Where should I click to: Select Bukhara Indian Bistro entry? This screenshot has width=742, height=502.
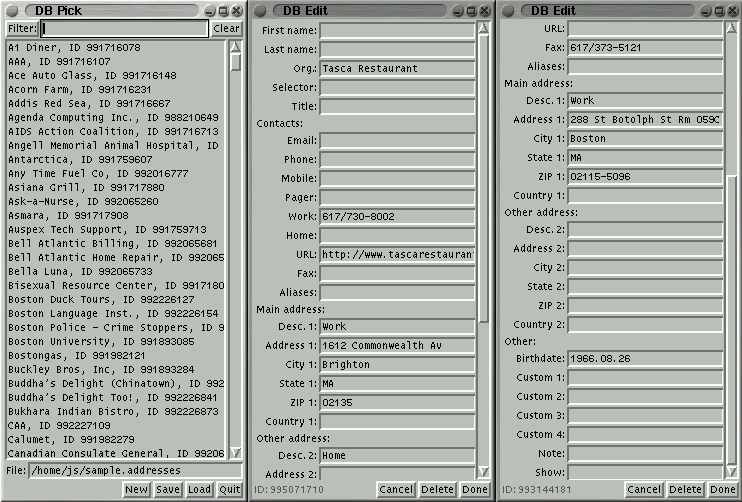pos(113,412)
